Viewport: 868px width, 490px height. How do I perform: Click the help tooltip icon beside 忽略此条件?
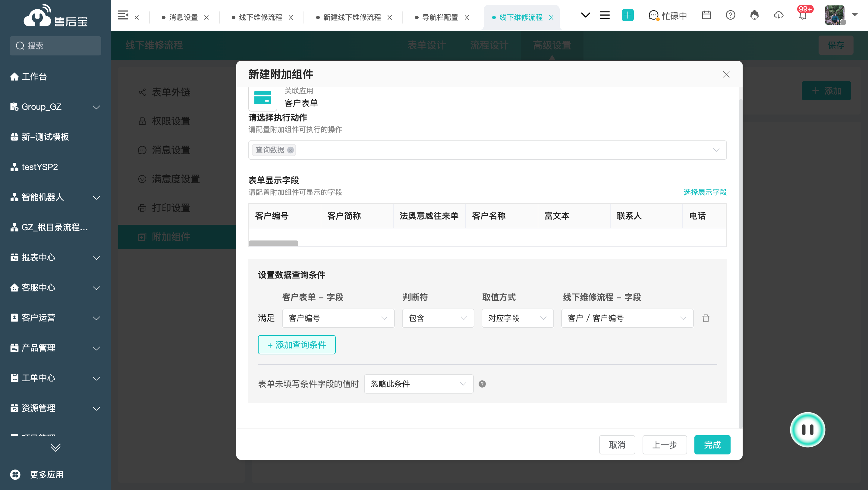482,384
